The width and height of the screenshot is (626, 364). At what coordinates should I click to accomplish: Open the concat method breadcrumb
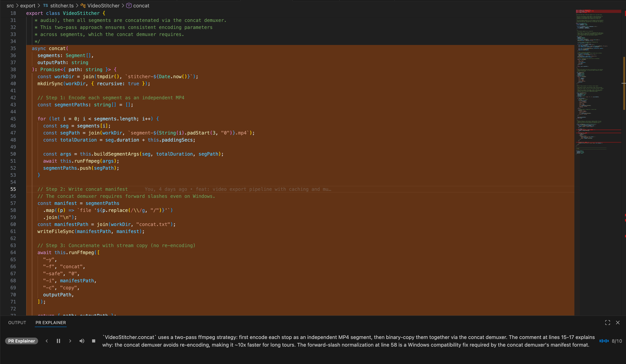pos(141,5)
